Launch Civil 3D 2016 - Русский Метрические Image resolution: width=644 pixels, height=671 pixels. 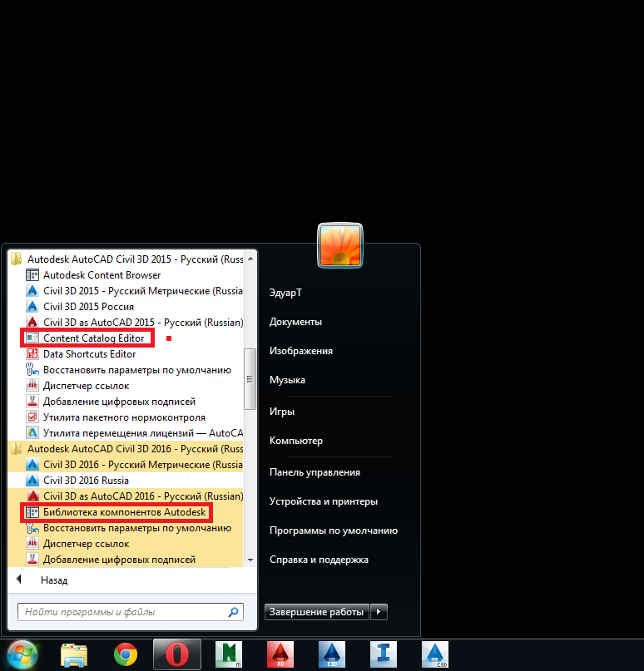pos(134,465)
